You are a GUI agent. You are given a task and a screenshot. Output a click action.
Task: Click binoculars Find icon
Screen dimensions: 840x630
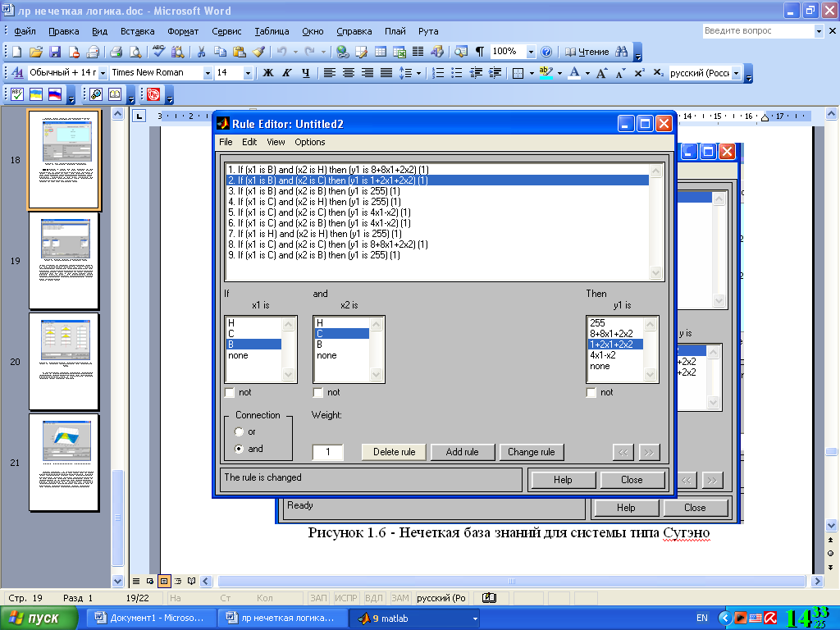click(x=622, y=52)
